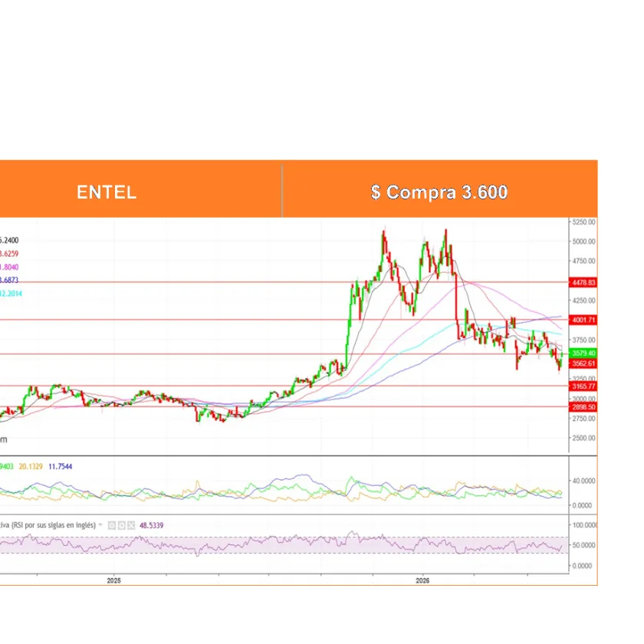Click the orange 20.1329 indicator value
The image size is (644, 644).
31,467
